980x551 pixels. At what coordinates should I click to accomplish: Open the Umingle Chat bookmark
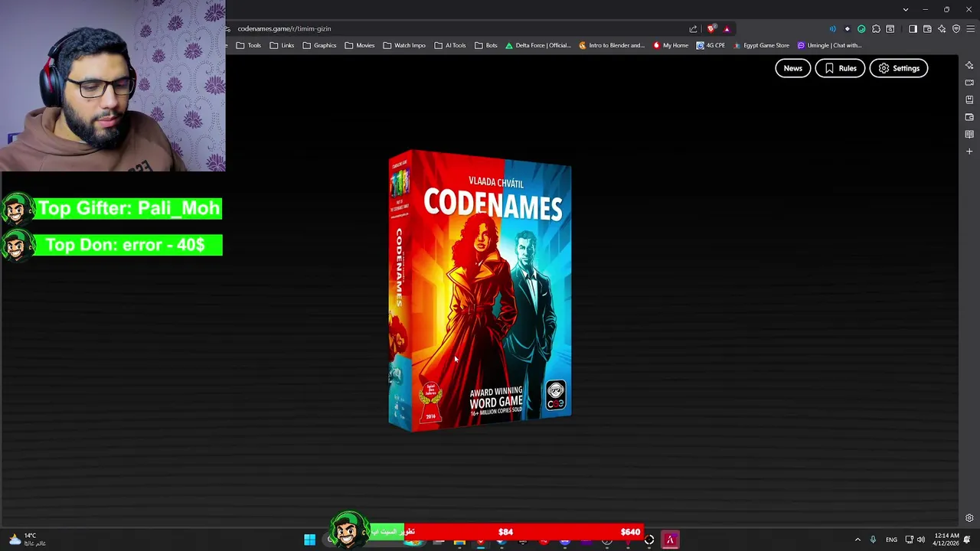[830, 45]
